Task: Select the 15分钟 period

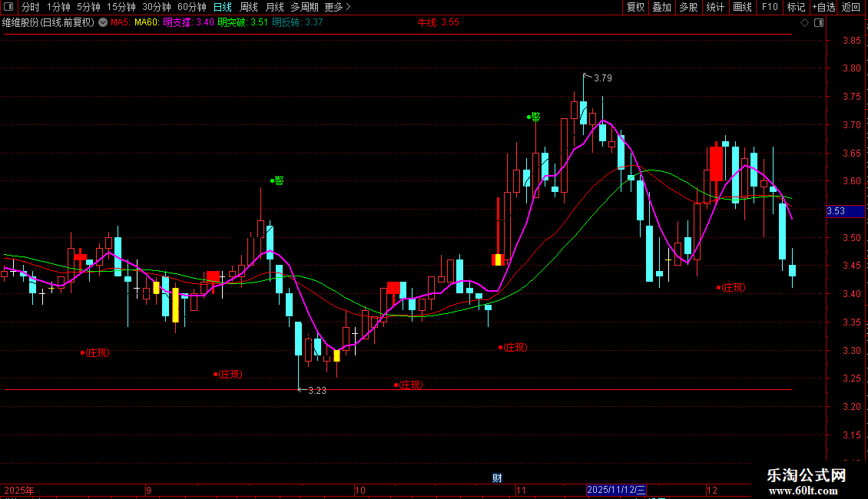Action: tap(121, 7)
